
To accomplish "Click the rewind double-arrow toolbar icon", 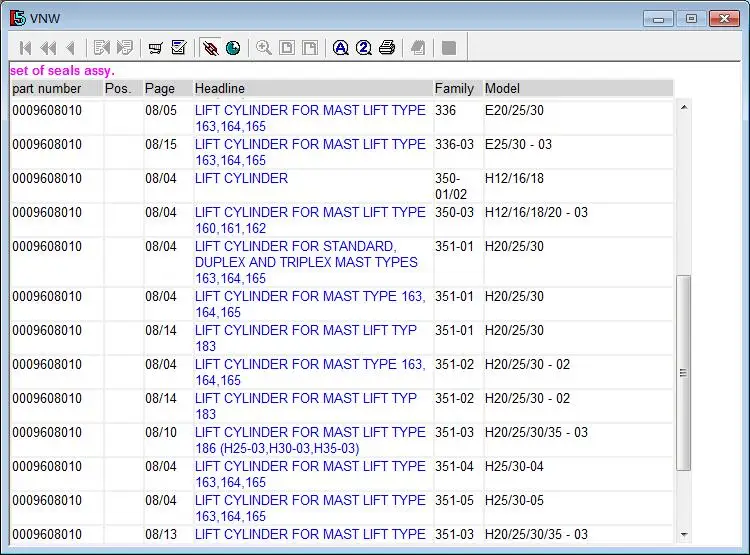I will point(47,48).
